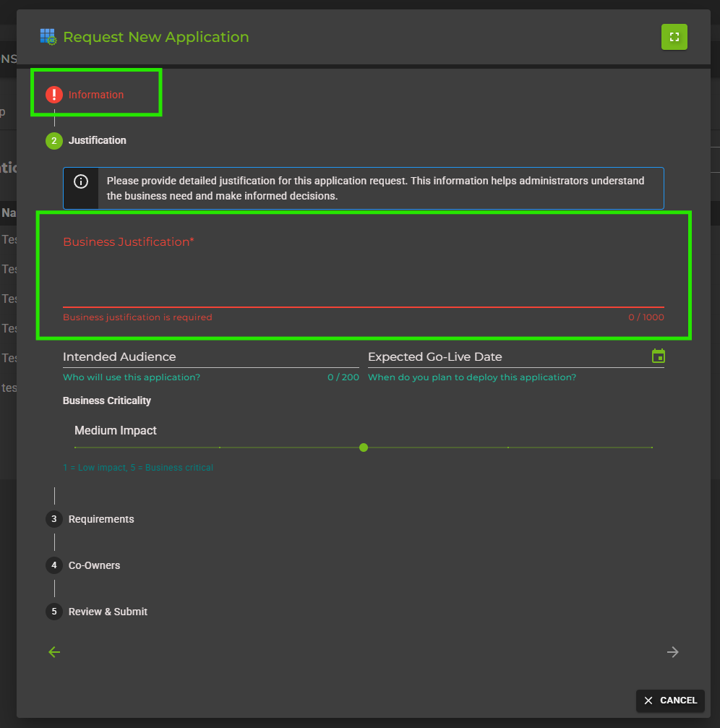
Task: Click the Business Criticality slider handle
Action: 364,447
